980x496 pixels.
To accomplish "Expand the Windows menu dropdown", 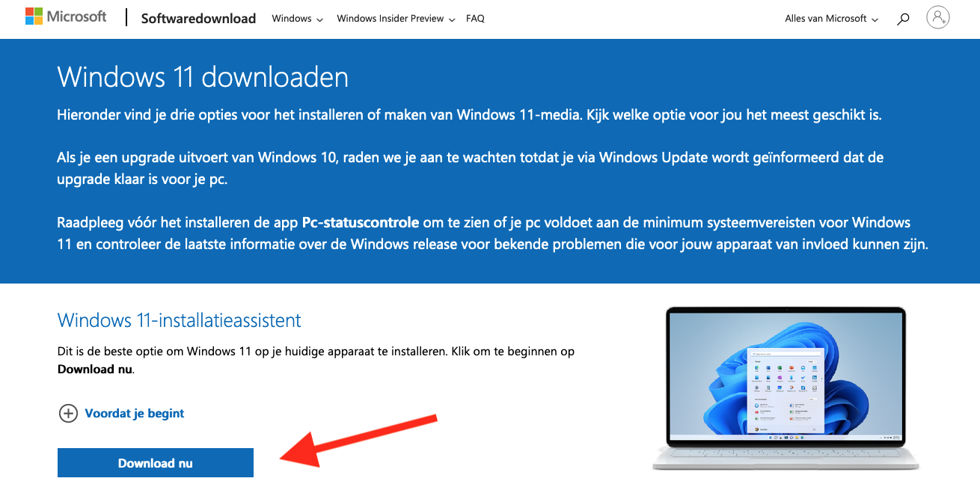I will coord(297,19).
